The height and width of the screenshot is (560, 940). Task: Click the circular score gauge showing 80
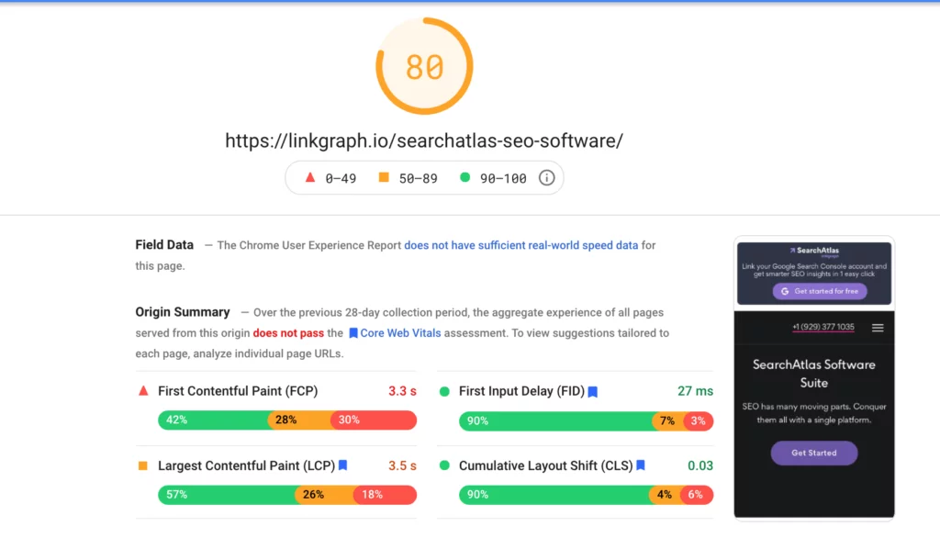pos(424,66)
